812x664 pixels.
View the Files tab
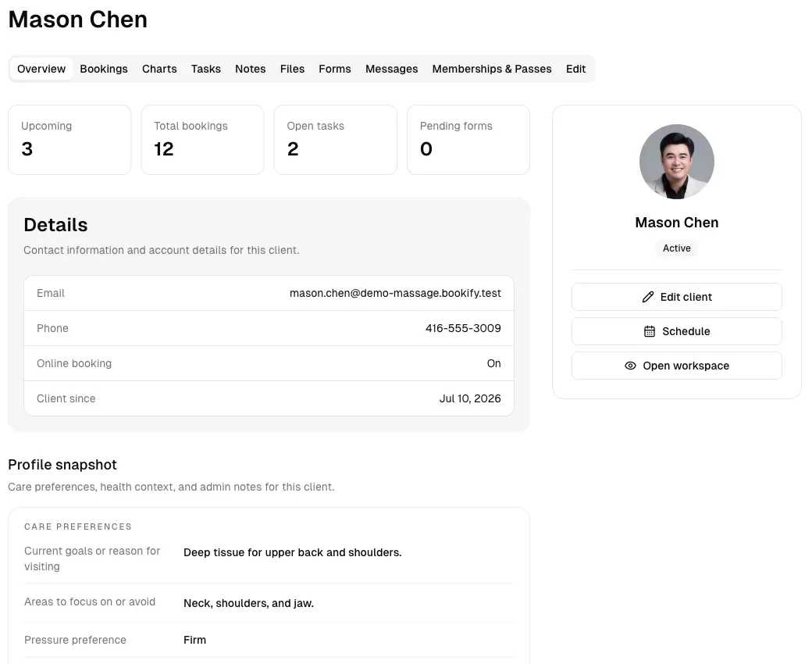tap(292, 69)
